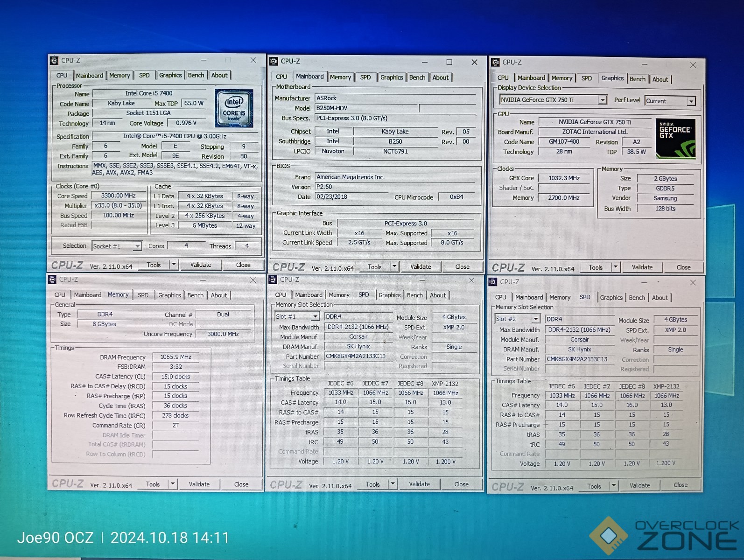The image size is (744, 560).
Task: Open Bench tab in the Core i5 7400 window
Action: (x=196, y=75)
